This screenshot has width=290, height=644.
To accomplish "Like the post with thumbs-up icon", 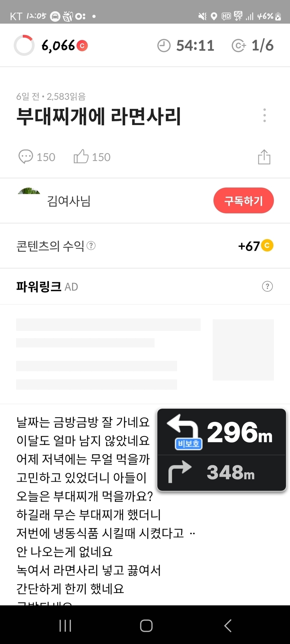I will coord(81,157).
